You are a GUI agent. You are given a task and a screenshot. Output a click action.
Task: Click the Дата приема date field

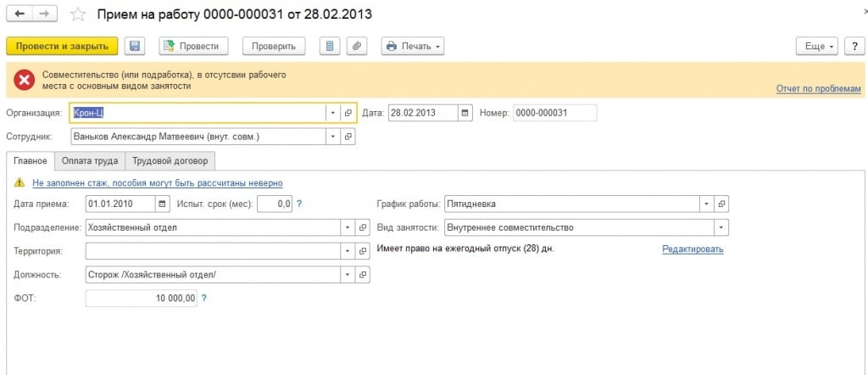tap(120, 204)
